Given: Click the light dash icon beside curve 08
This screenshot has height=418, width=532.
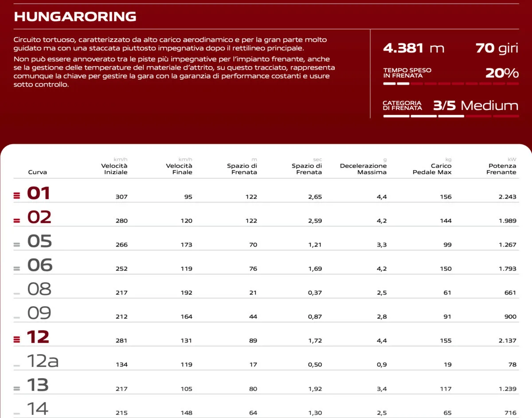Looking at the screenshot, I should pyautogui.click(x=17, y=293).
